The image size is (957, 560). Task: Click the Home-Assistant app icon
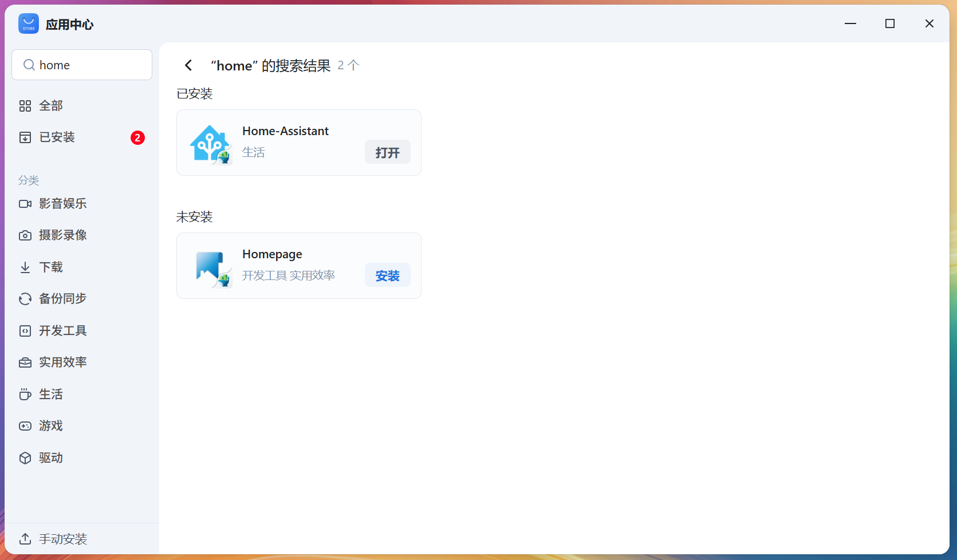(x=210, y=144)
